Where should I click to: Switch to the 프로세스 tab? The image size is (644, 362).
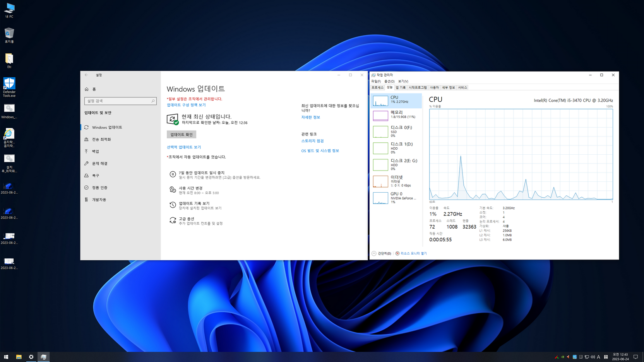pos(377,88)
